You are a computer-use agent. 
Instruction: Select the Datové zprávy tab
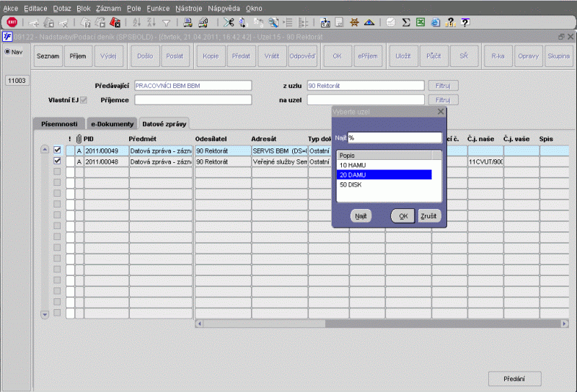[x=164, y=124]
